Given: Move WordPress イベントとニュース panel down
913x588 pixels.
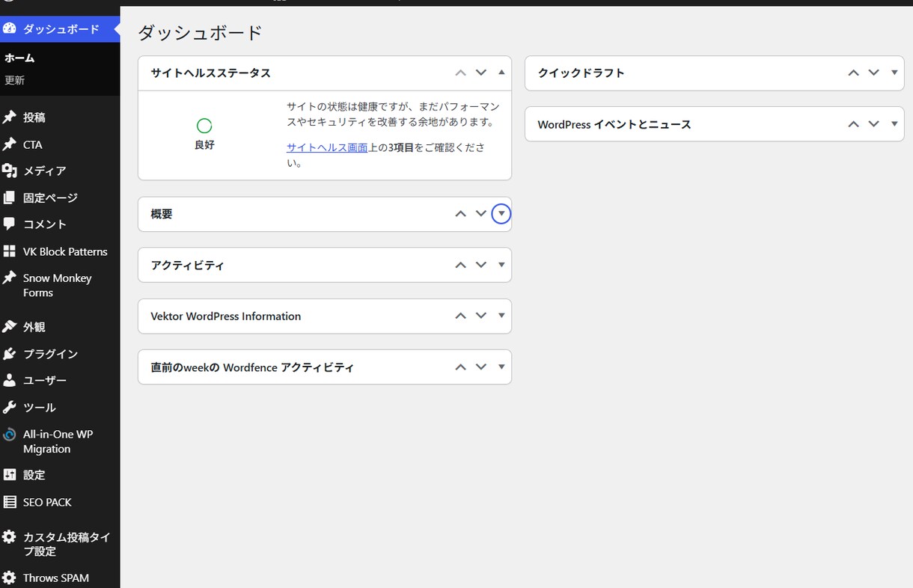Looking at the screenshot, I should point(873,124).
